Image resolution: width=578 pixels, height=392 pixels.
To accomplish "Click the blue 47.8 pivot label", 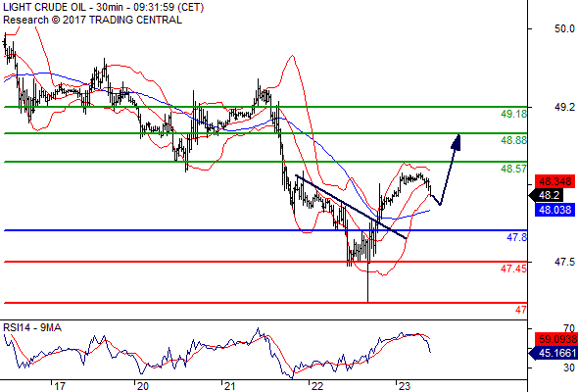I will click(x=517, y=237).
